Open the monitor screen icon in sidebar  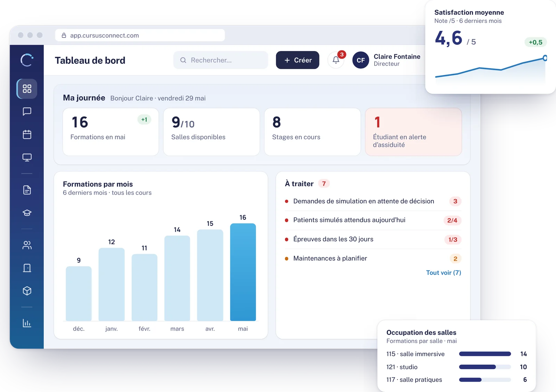(x=27, y=157)
